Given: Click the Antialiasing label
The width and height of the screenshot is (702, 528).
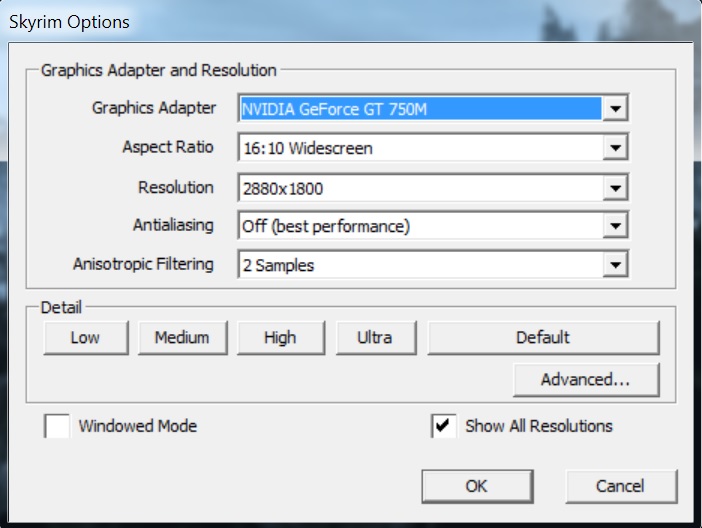Looking at the screenshot, I should pos(173,225).
